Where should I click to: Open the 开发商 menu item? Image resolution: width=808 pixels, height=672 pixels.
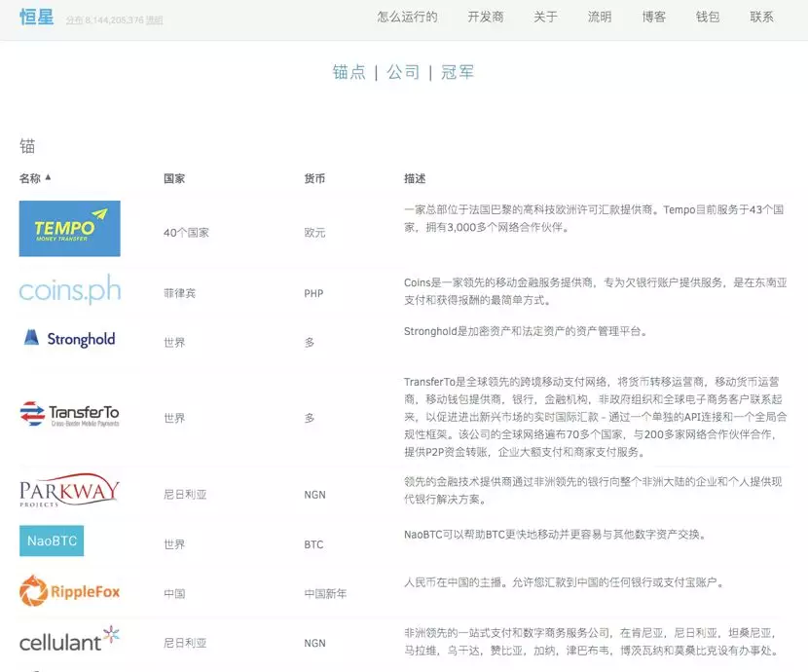tap(486, 17)
